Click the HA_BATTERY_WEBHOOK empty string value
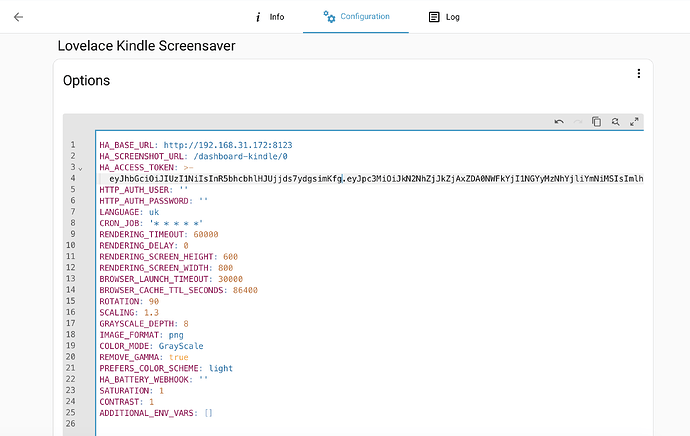The width and height of the screenshot is (690, 436). (x=203, y=379)
